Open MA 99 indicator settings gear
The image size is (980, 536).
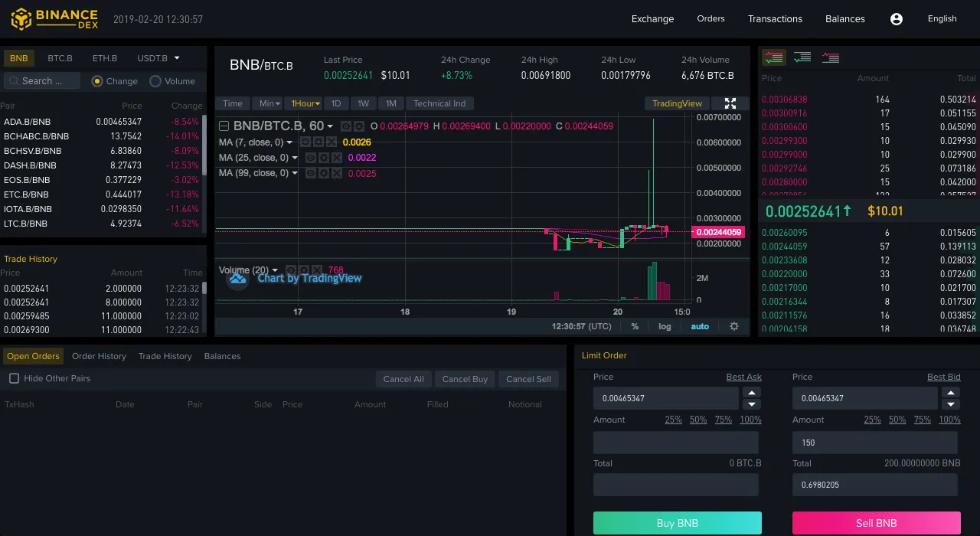pos(324,173)
